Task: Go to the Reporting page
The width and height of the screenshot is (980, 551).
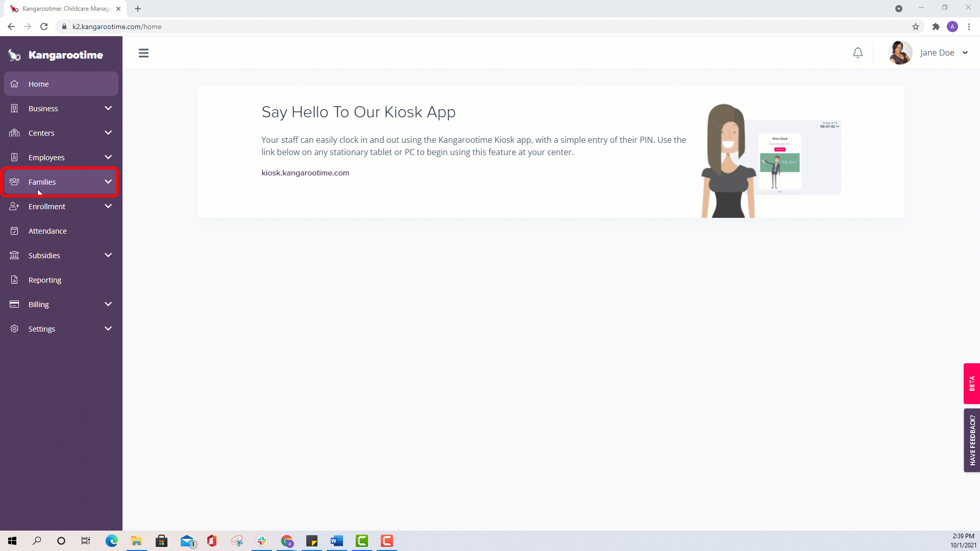Action: click(x=45, y=280)
